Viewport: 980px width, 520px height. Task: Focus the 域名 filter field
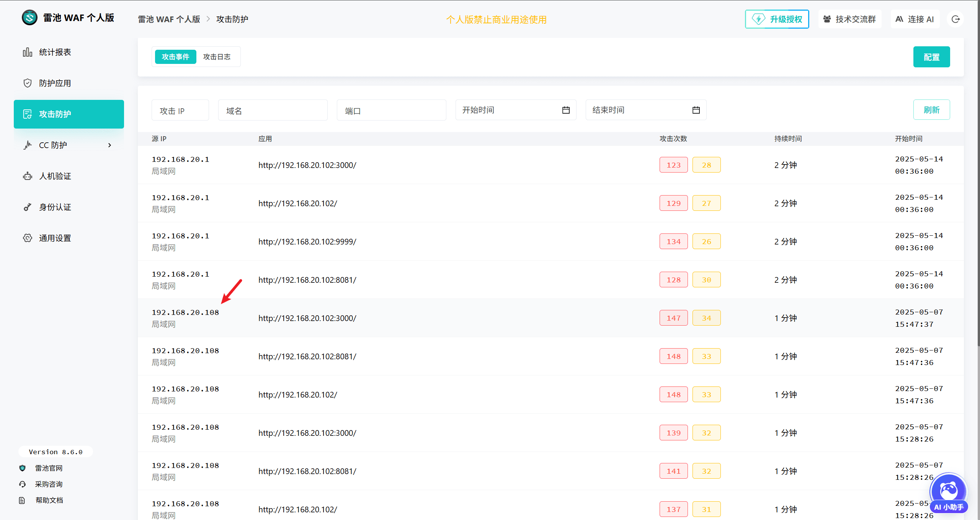tap(273, 110)
